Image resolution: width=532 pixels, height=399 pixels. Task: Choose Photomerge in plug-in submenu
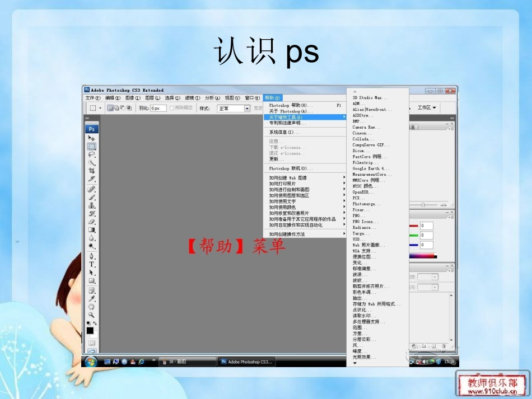[x=366, y=204]
